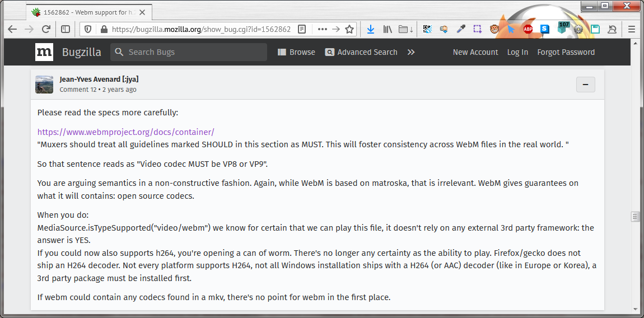The height and width of the screenshot is (318, 644).
Task: Click the Mozilla m logo
Action: pyautogui.click(x=44, y=52)
